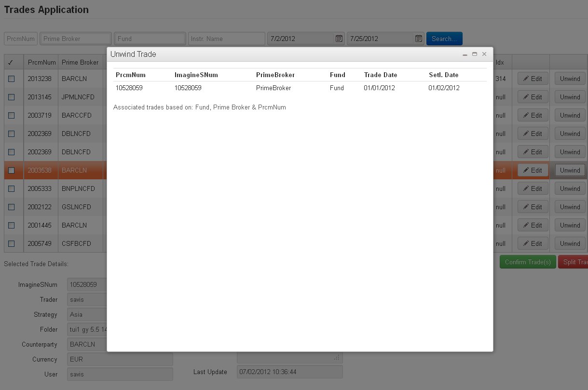The width and height of the screenshot is (588, 390).
Task: Edit the highlighted trade row 2003538
Action: [x=533, y=170]
